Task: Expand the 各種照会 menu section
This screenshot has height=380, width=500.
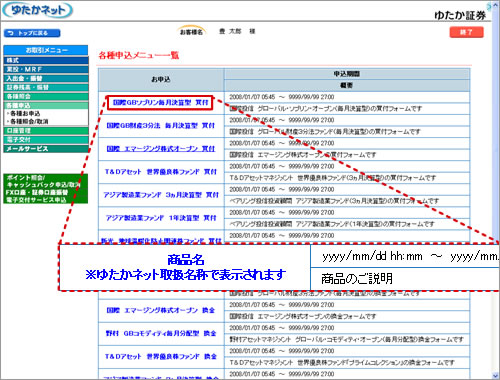Action: [46, 96]
